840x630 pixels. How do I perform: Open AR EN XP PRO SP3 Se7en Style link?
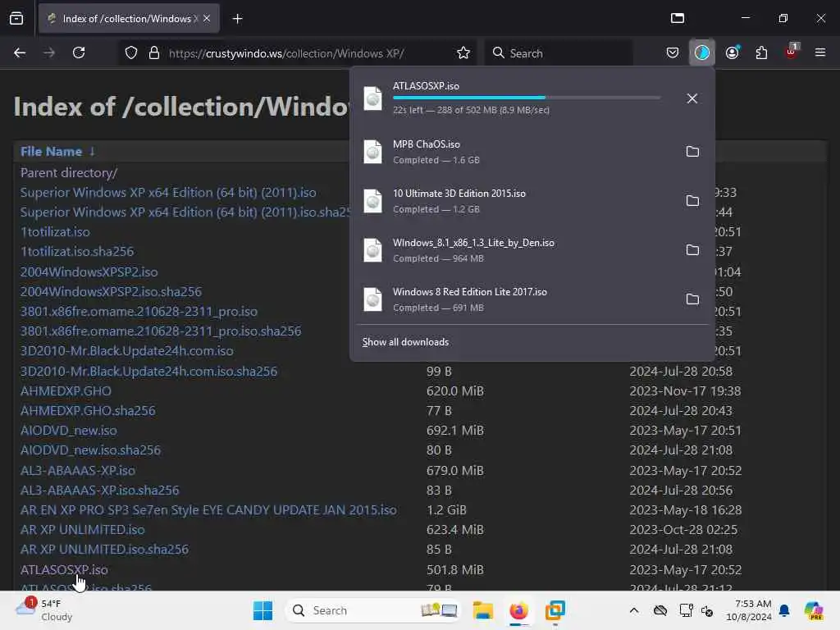pyautogui.click(x=208, y=510)
